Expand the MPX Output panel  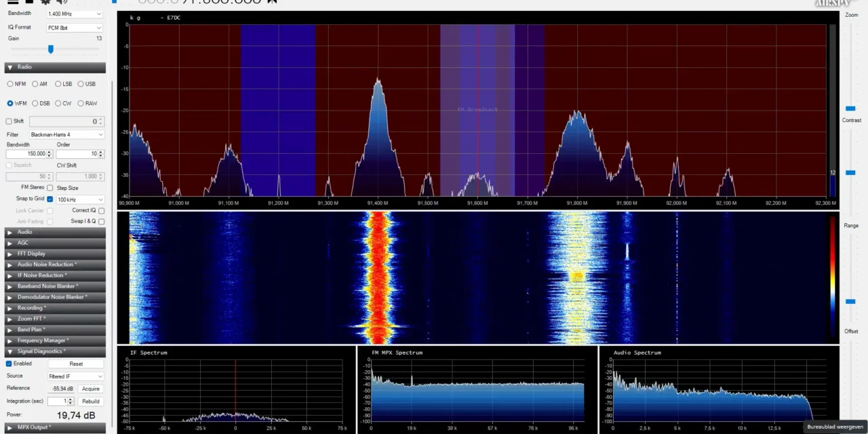55,427
